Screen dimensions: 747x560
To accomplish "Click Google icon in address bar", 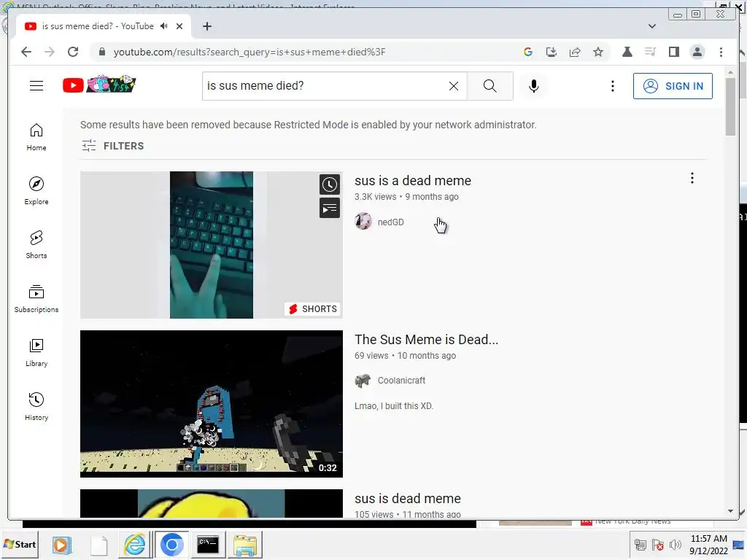I will pyautogui.click(x=528, y=52).
